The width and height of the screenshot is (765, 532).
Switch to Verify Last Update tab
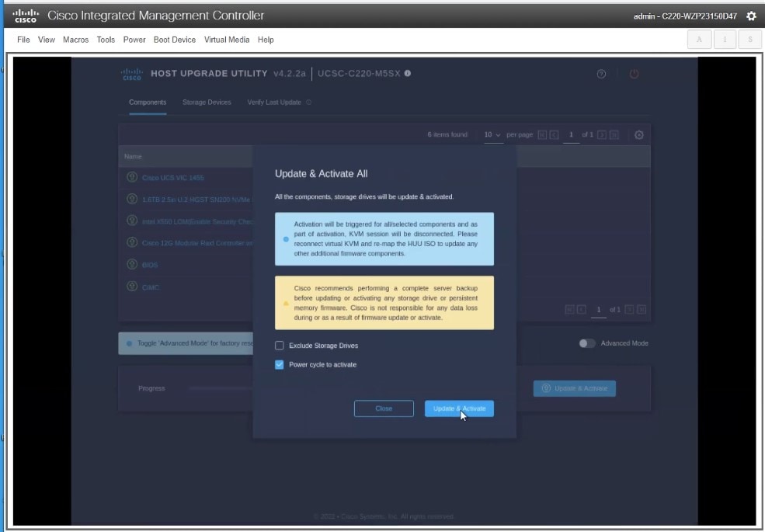[274, 103]
